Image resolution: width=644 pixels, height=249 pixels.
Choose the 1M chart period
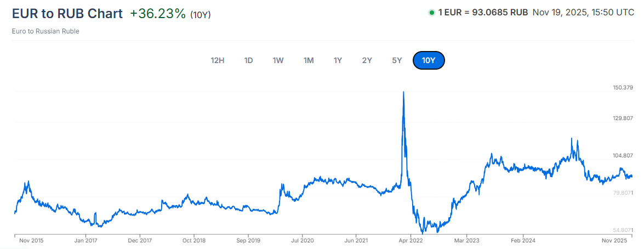pos(309,60)
